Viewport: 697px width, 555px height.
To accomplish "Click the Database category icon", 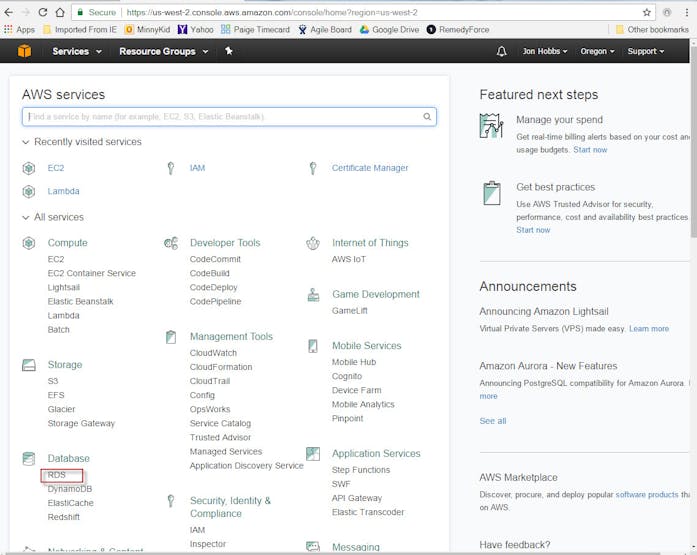I will 29,459.
